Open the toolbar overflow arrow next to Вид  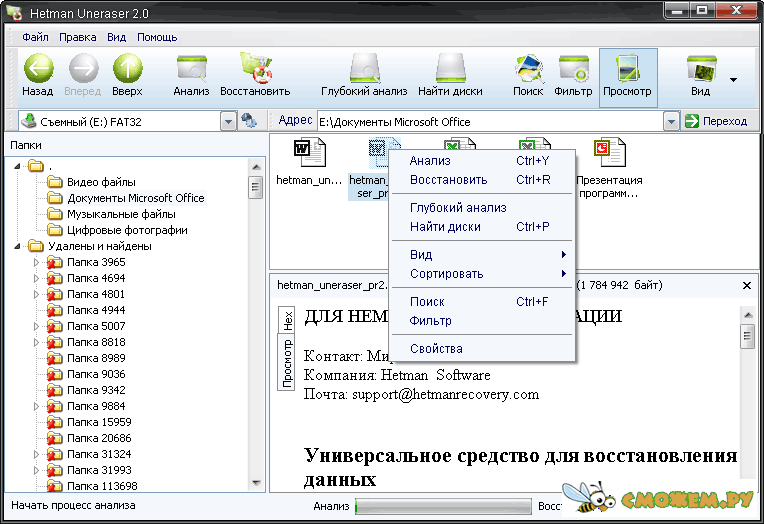[x=733, y=79]
